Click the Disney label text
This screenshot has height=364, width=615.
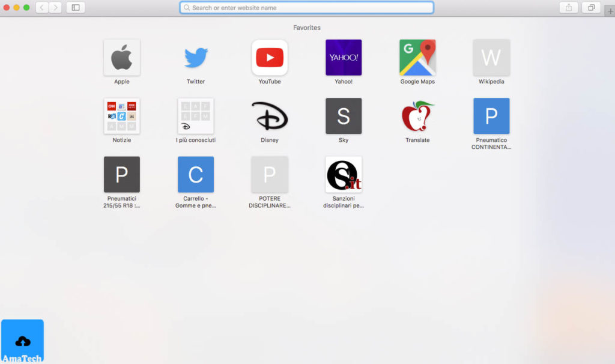[x=270, y=140]
